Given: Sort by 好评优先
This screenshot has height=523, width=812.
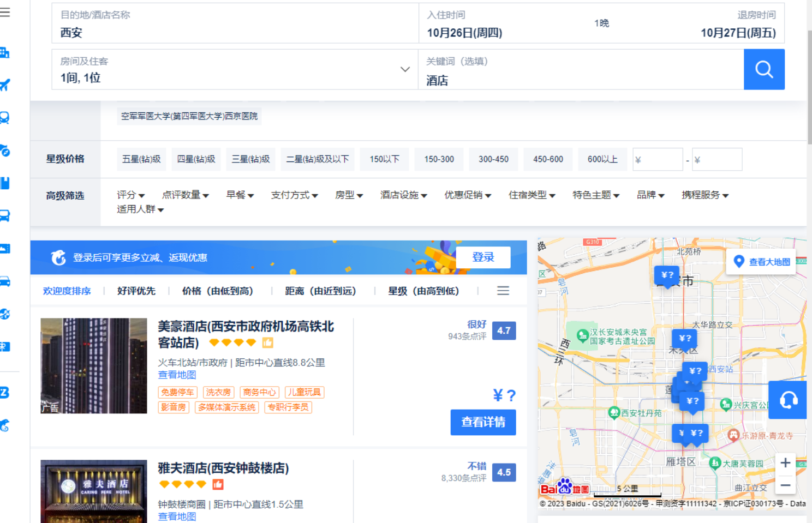Looking at the screenshot, I should click(x=136, y=291).
